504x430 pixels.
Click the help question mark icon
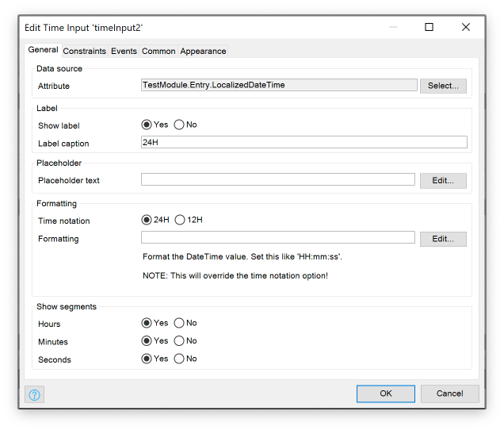point(35,394)
